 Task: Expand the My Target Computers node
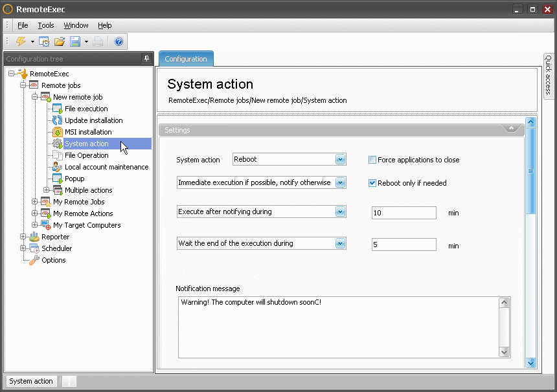point(34,224)
